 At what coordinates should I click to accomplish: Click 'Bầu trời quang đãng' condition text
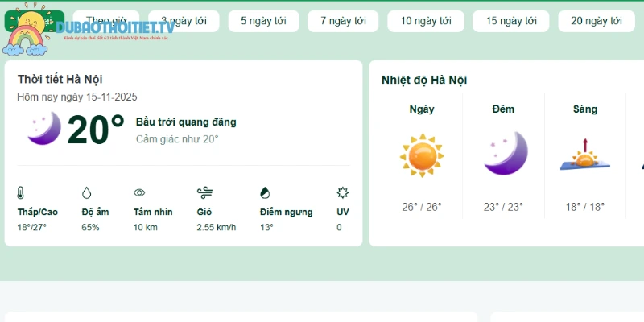[186, 122]
